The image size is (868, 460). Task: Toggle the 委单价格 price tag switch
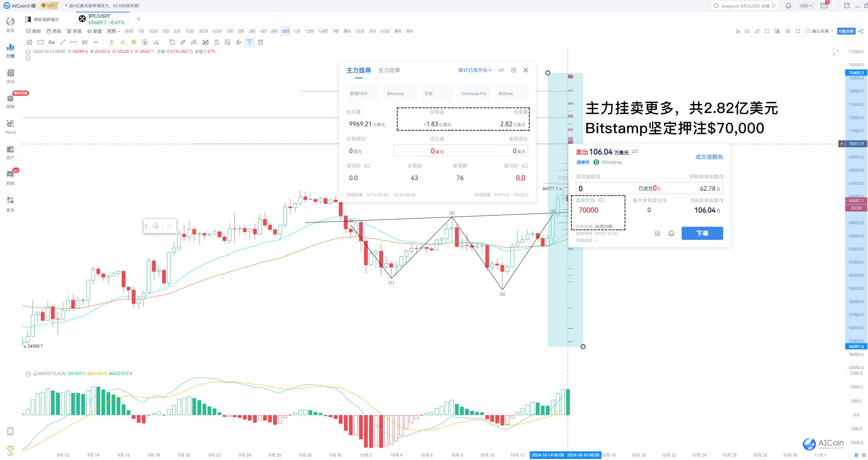point(601,200)
